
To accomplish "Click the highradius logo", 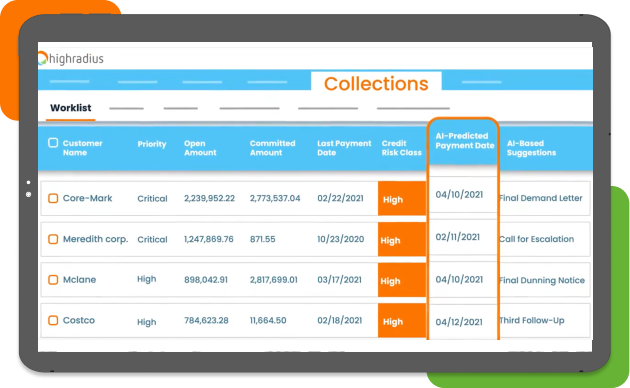I will coord(71,59).
